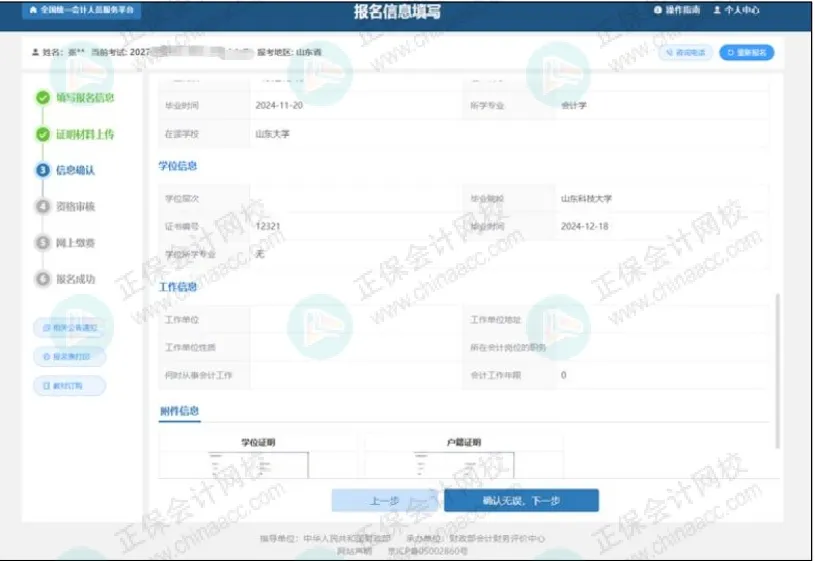Screen dimensions: 815x561
Task: Go to step 报名成功
Action: (x=75, y=279)
